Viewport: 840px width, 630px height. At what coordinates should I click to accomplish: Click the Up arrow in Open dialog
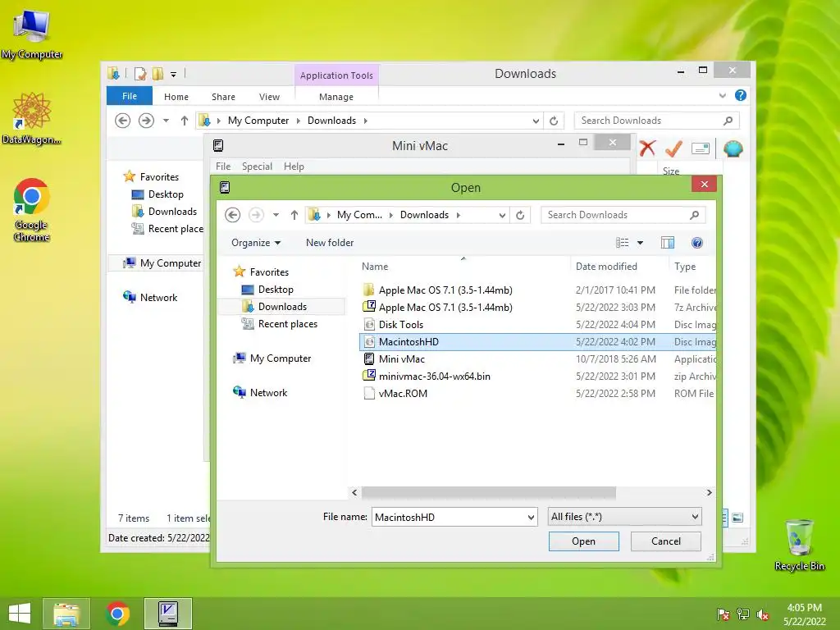click(x=294, y=215)
